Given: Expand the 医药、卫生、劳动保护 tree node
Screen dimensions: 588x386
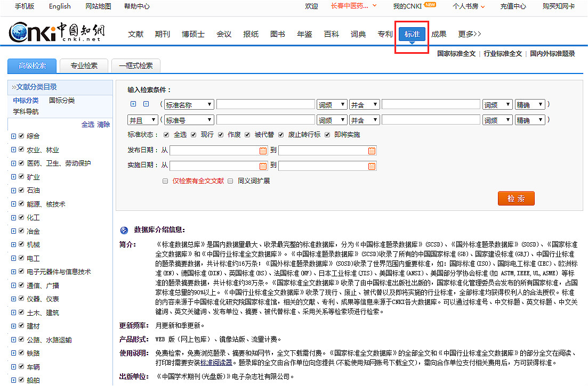Looking at the screenshot, I should (13, 163).
